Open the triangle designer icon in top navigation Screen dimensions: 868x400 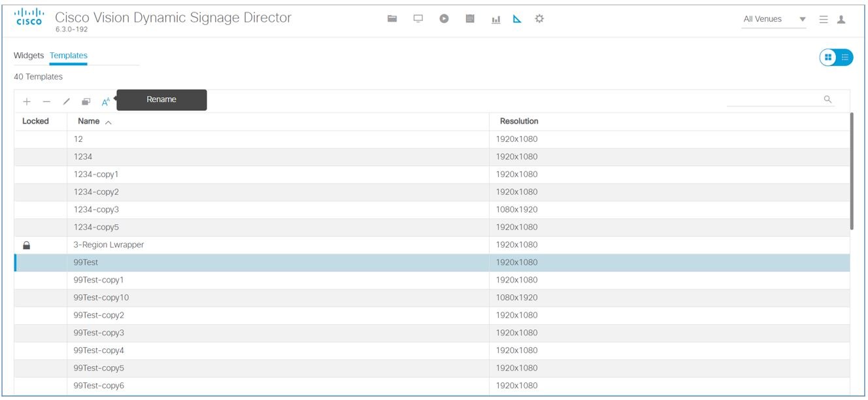pos(517,20)
